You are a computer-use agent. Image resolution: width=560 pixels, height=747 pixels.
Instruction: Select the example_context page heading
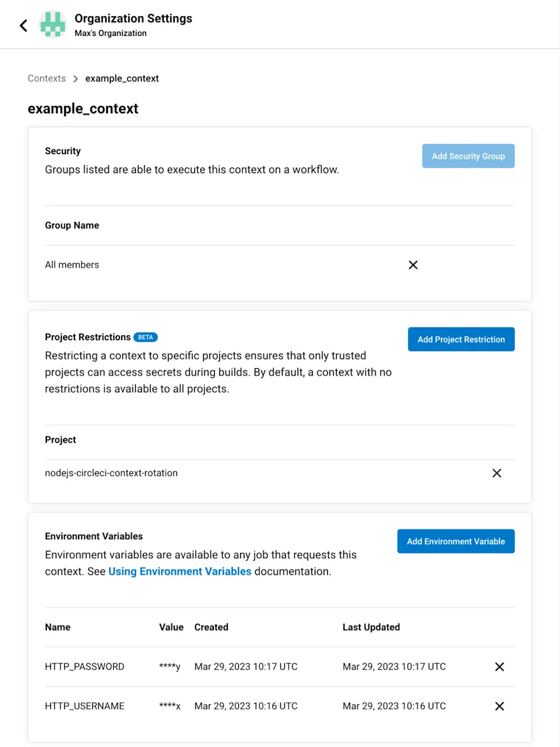pyautogui.click(x=83, y=108)
